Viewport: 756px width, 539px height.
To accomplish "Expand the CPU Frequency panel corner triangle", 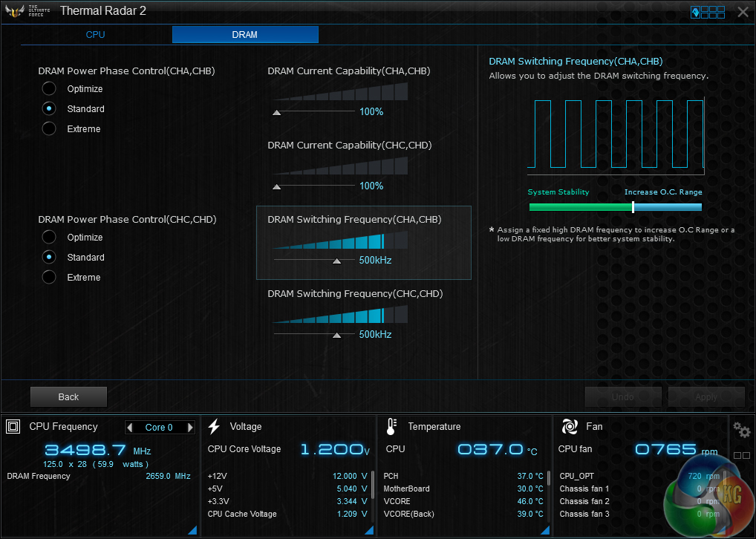I will (192, 529).
